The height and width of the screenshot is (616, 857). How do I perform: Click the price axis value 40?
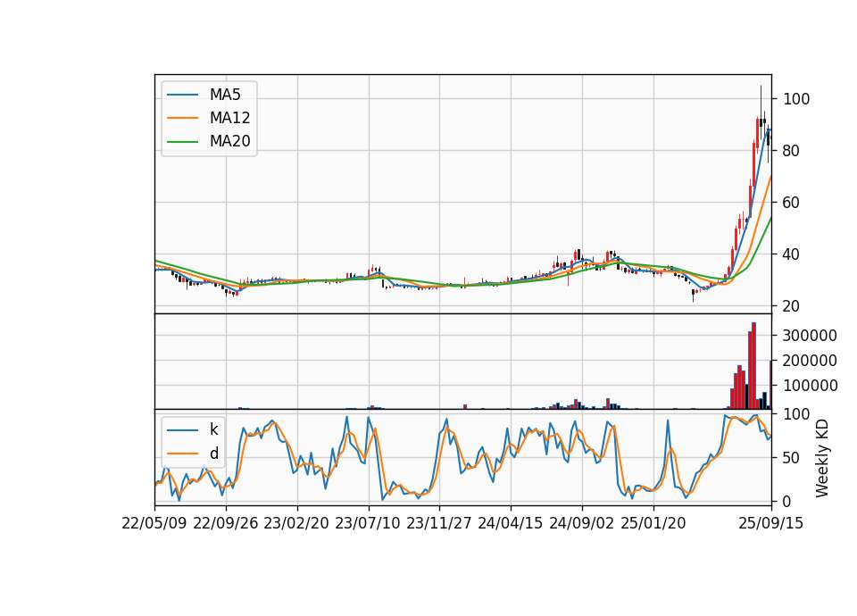(791, 254)
